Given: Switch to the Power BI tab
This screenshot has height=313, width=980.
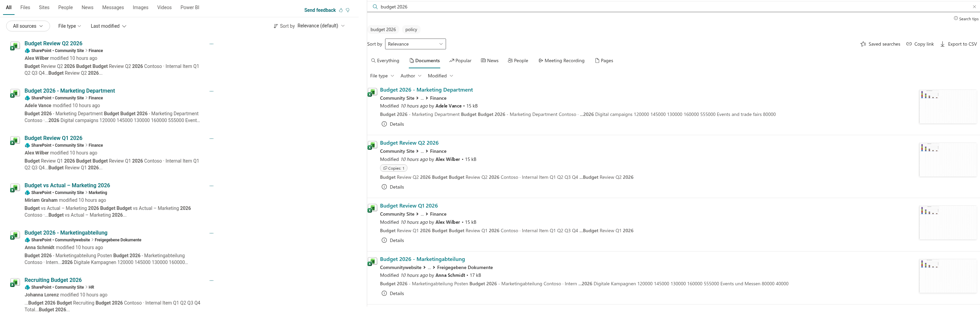Looking at the screenshot, I should tap(190, 7).
